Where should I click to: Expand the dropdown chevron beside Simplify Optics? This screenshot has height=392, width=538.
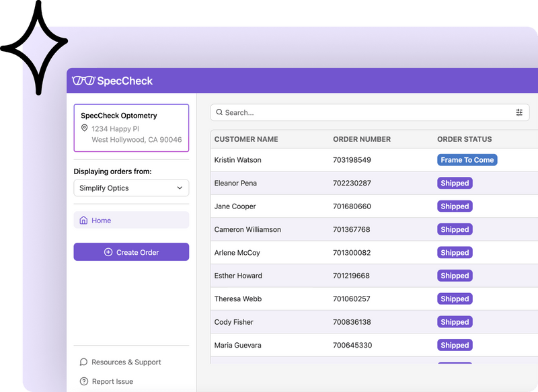(x=180, y=188)
